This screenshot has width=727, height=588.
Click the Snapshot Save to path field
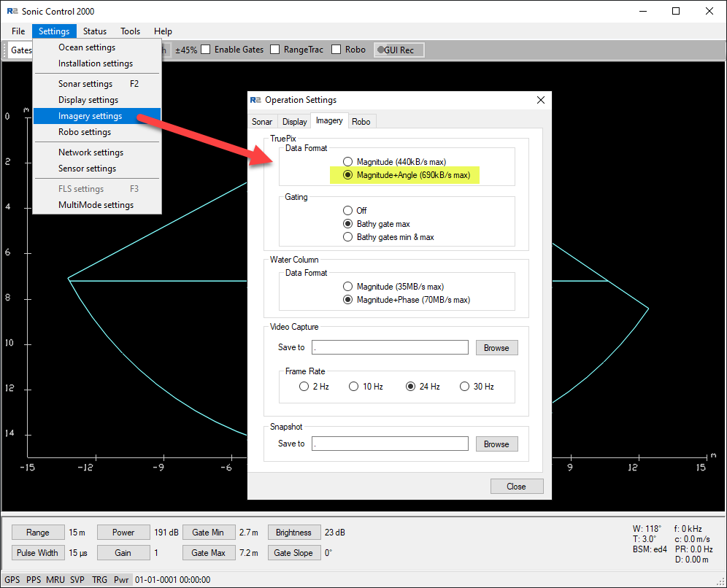point(390,444)
